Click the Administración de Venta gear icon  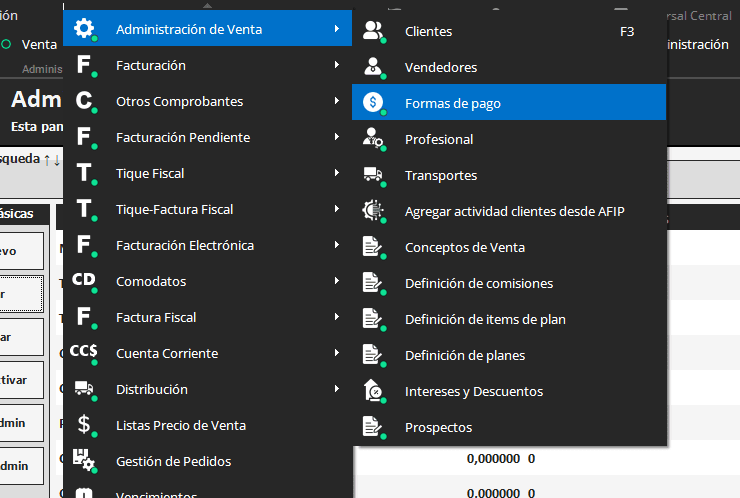point(85,30)
